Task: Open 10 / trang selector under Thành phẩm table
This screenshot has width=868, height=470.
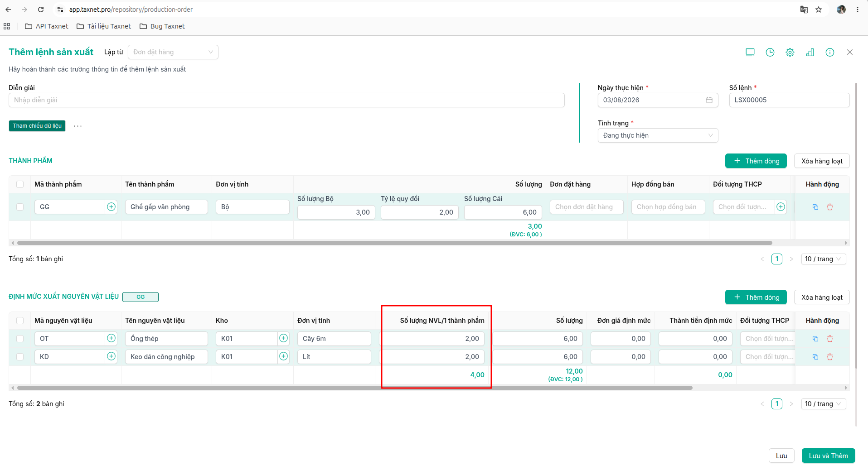Action: pos(823,259)
